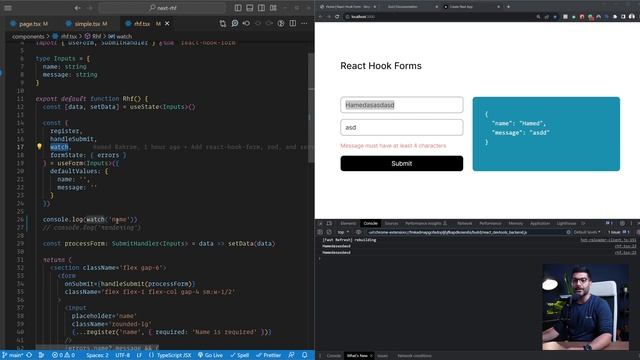Open the next-rhf command center search

click(x=162, y=8)
